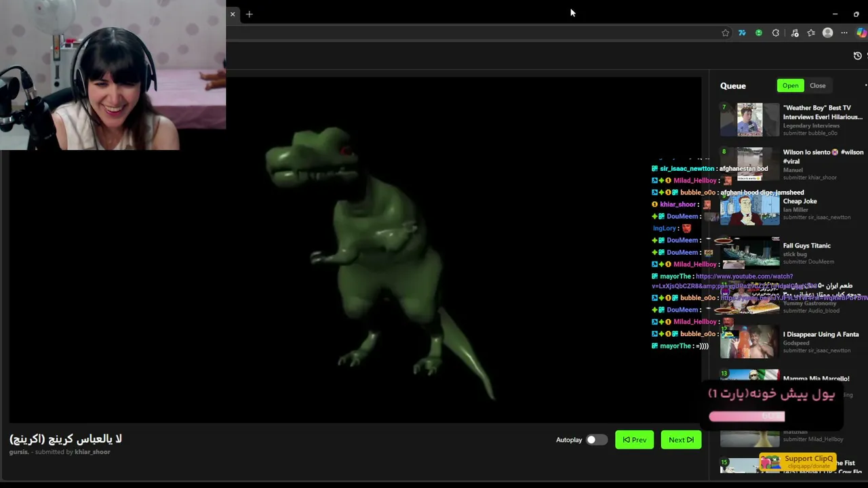Click the "Mamma Mia Marcello!" clip title
The width and height of the screenshot is (868, 488).
click(x=816, y=378)
